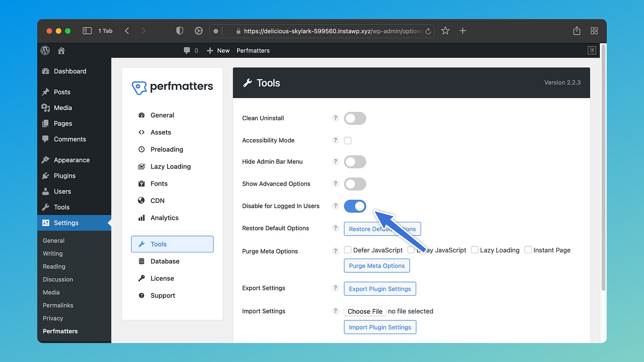The image size is (644, 362).
Task: Toggle the Clean Uninstall switch
Action: coord(355,118)
